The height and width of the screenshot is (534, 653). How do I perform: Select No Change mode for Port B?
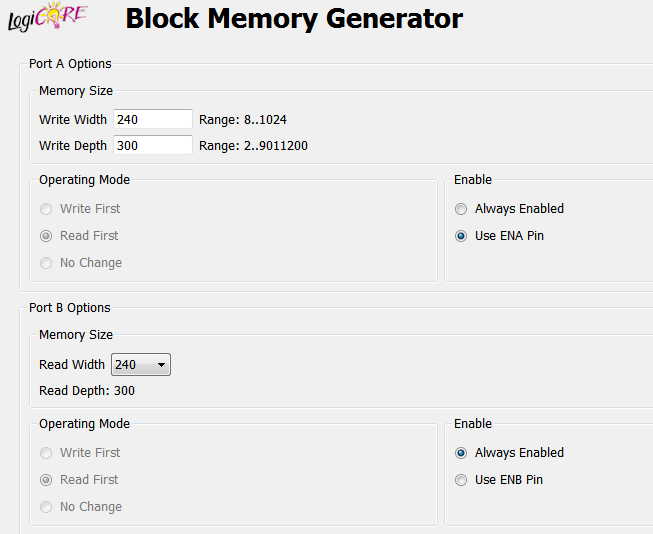[47, 507]
